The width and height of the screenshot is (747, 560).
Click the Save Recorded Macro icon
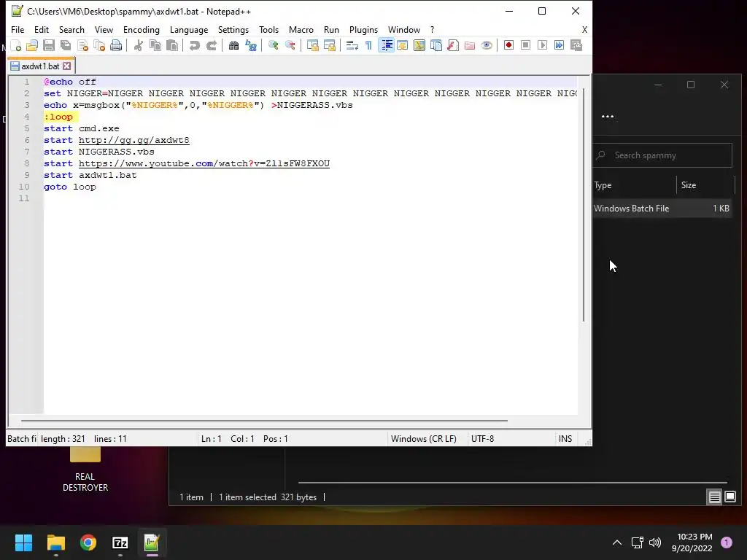pyautogui.click(x=576, y=45)
